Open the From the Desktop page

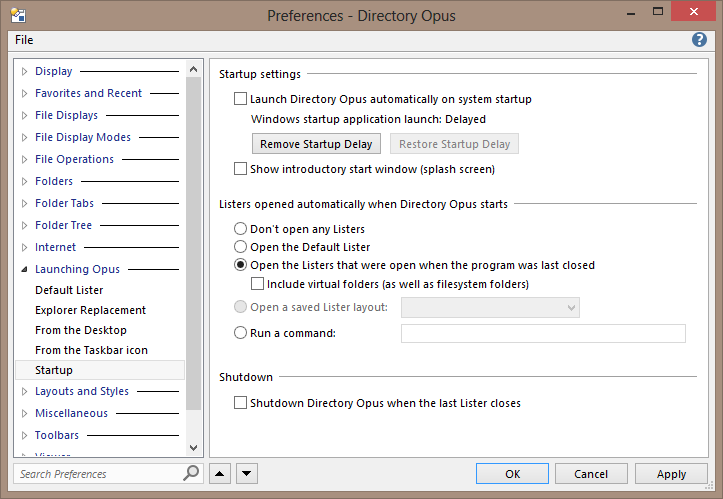[x=81, y=330]
